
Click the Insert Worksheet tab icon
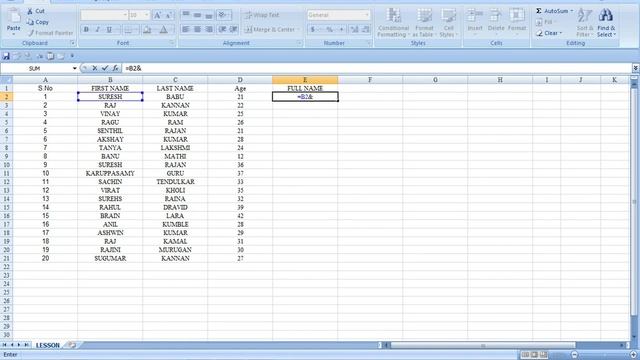[x=72, y=345]
